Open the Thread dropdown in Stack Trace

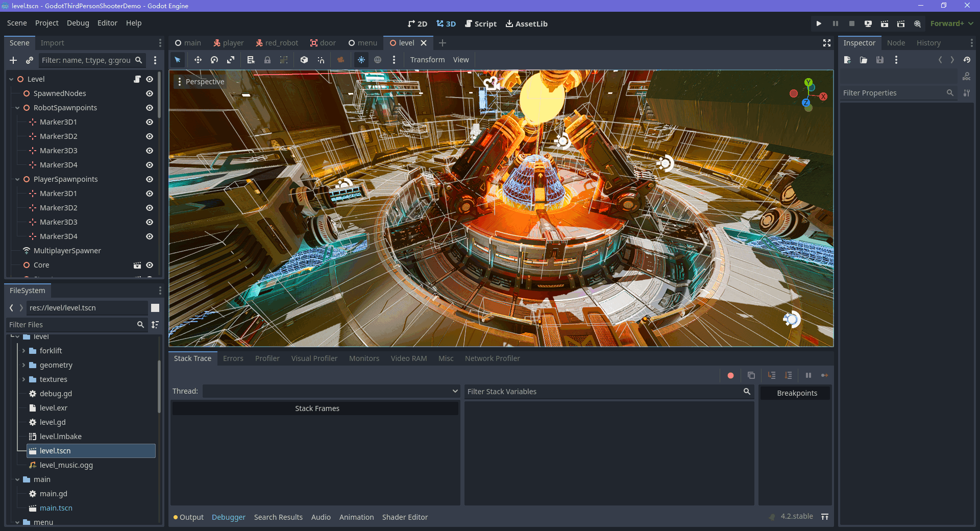pos(331,391)
